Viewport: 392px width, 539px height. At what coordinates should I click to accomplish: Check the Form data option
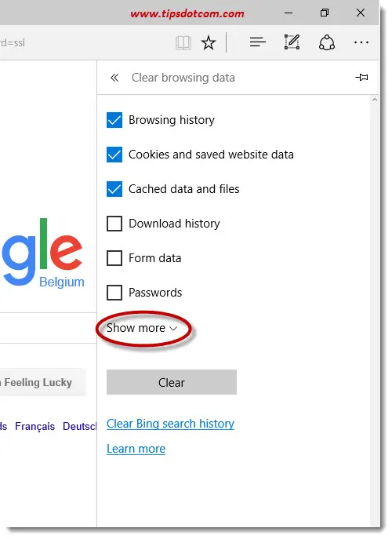coord(114,258)
